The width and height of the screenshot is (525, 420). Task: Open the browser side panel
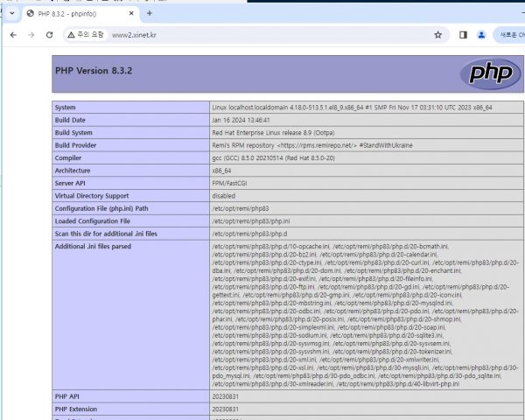(463, 35)
